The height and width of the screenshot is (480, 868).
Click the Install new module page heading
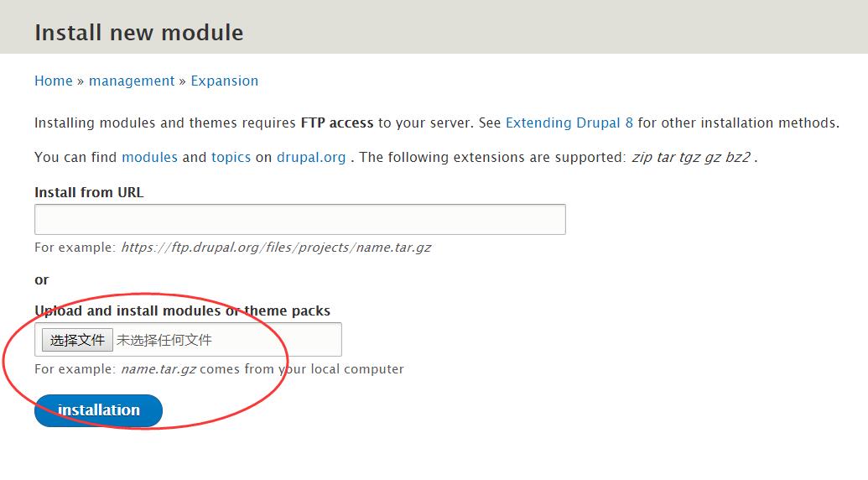(x=138, y=33)
